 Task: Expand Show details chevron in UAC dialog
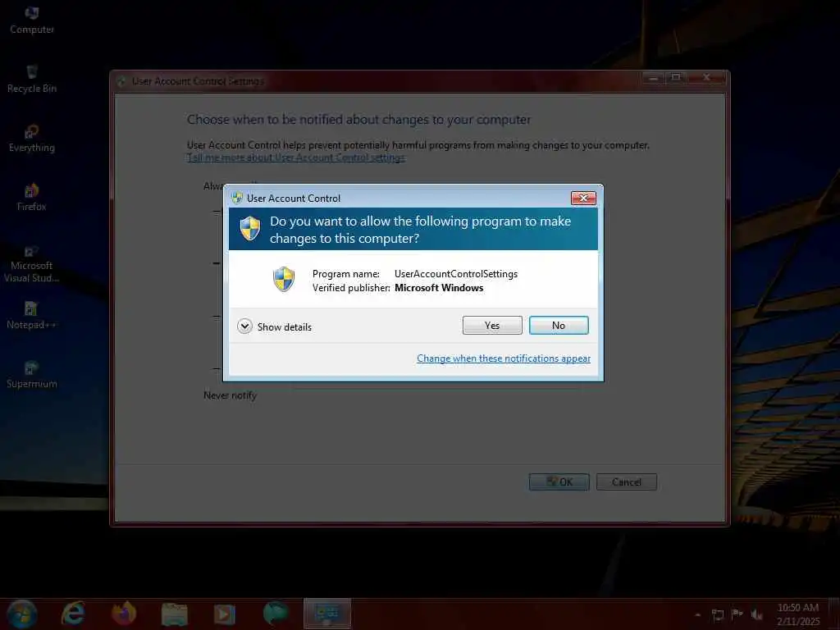[x=244, y=326]
